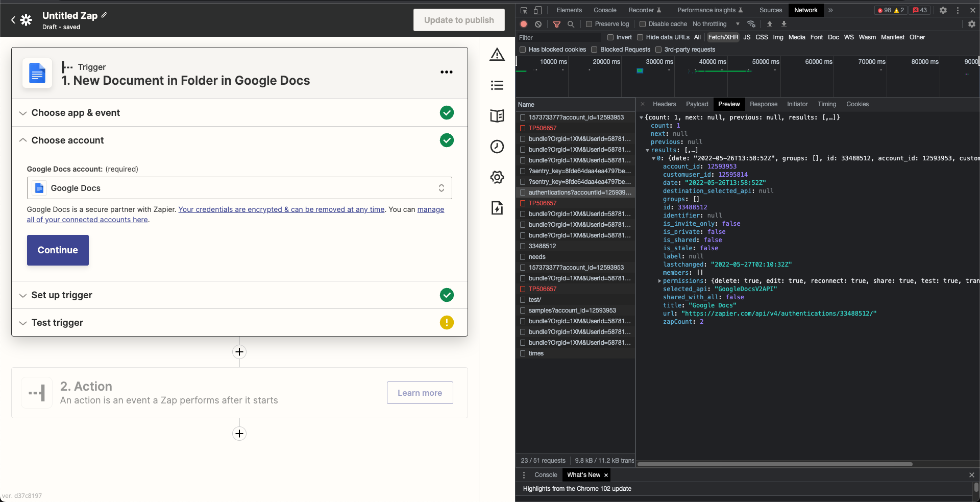The height and width of the screenshot is (502, 980).
Task: Open the guide book icon in sidebar
Action: click(497, 116)
